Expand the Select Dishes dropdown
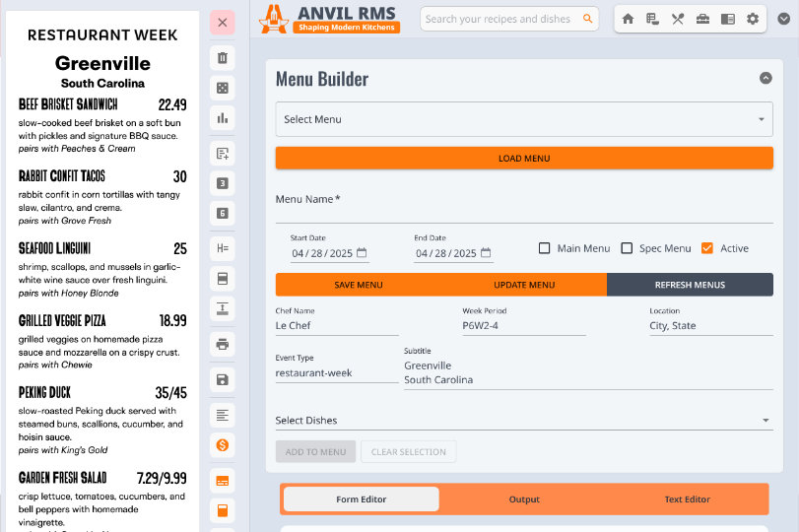The height and width of the screenshot is (532, 799). coord(523,421)
